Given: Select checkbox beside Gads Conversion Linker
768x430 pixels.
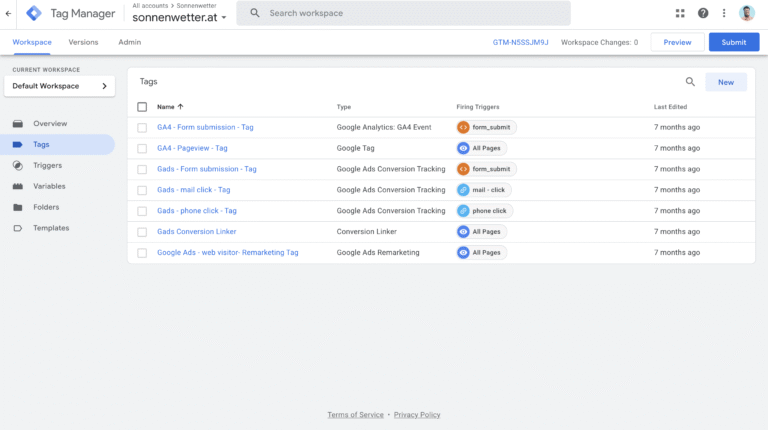Looking at the screenshot, I should point(142,232).
